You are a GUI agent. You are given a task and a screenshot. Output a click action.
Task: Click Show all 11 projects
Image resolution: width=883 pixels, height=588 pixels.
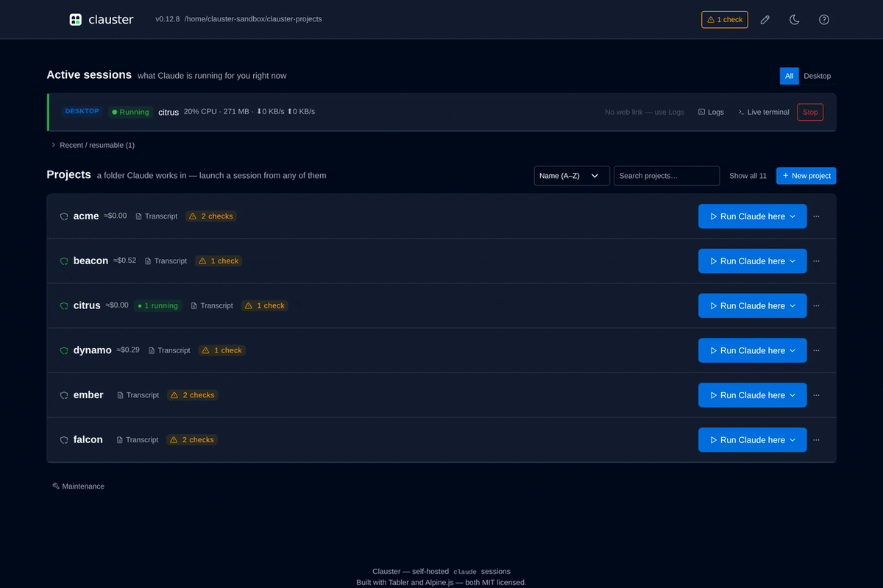click(748, 176)
